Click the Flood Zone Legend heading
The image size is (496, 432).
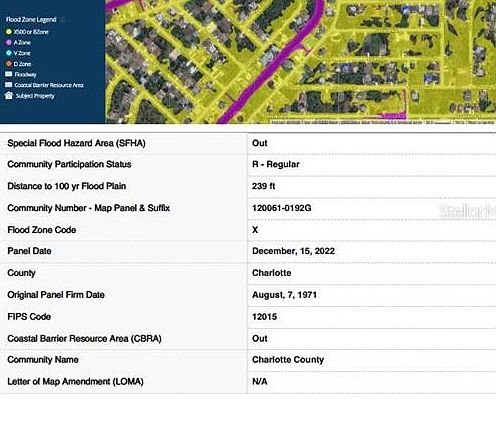point(31,19)
